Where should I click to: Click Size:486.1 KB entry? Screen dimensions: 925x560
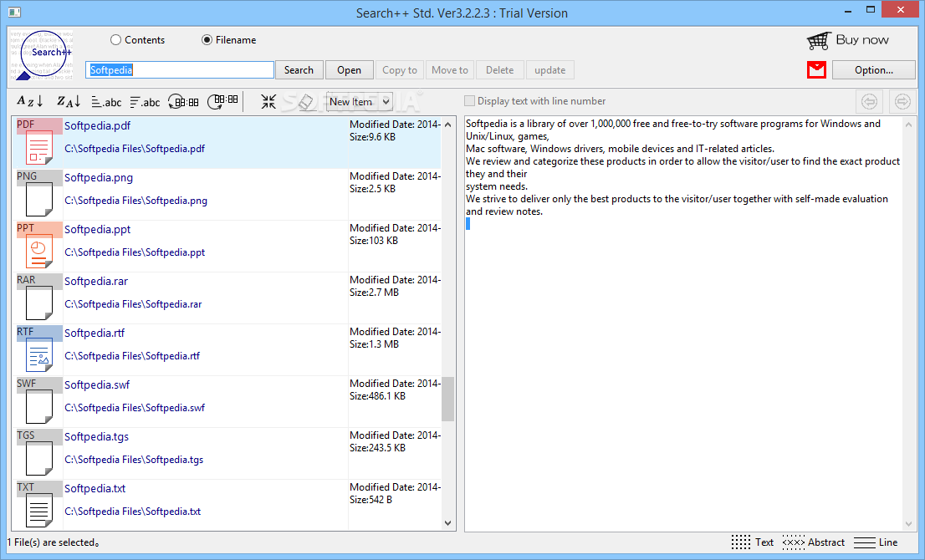[377, 396]
